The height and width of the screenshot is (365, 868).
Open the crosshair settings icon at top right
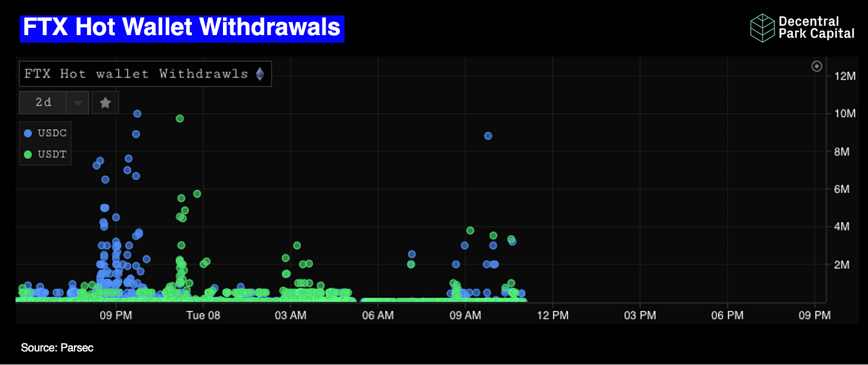point(817,66)
